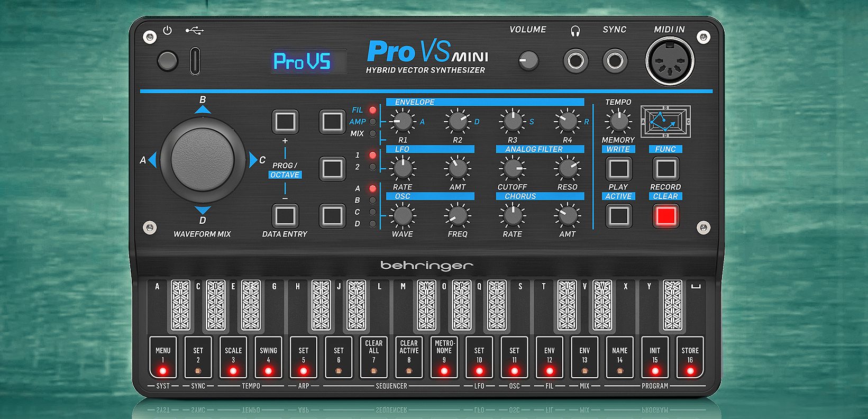Click the SWING 4 step button
Image resolution: width=868 pixels, height=419 pixels.
point(269,357)
